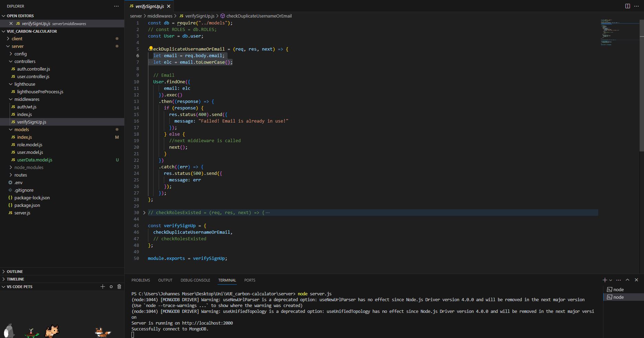Open .env file with gear icon
The width and height of the screenshot is (644, 338).
62,182
